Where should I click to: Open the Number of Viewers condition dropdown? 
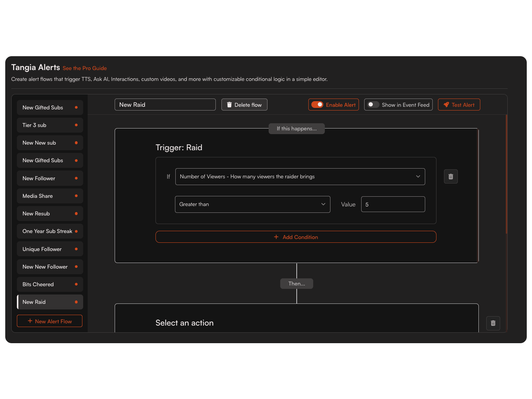pyautogui.click(x=300, y=176)
